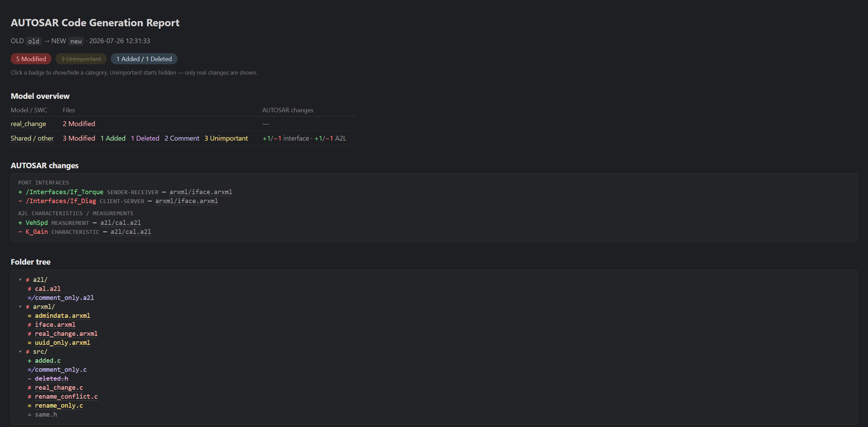868x427 pixels.
Task: Open iface.arxml in the folder tree
Action: point(55,324)
